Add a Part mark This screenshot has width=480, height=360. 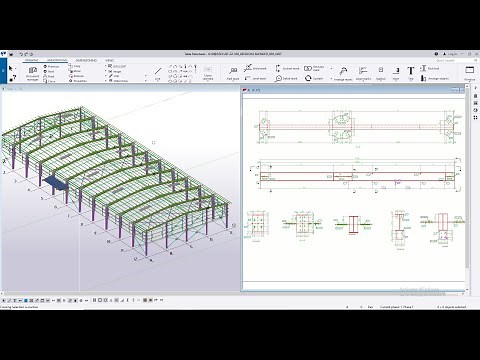click(233, 73)
